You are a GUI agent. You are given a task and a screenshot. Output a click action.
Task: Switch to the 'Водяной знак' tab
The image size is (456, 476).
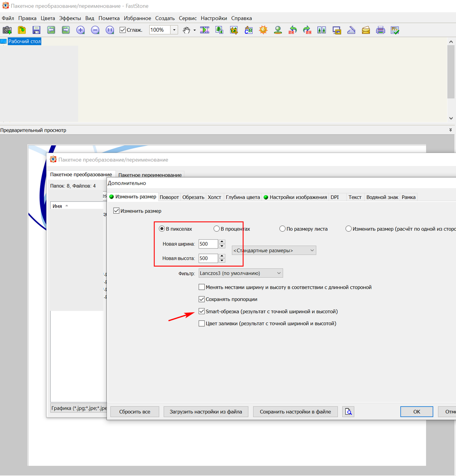pyautogui.click(x=382, y=197)
